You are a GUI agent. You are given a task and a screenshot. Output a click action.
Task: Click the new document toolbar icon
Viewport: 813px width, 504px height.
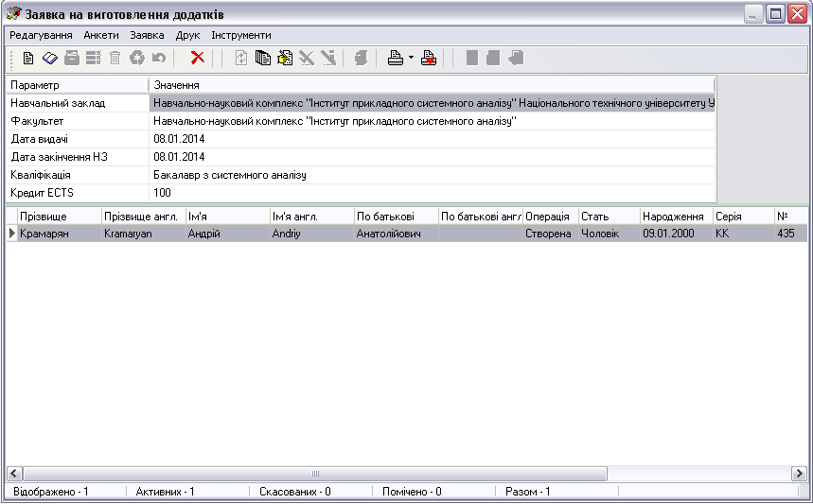[x=28, y=58]
